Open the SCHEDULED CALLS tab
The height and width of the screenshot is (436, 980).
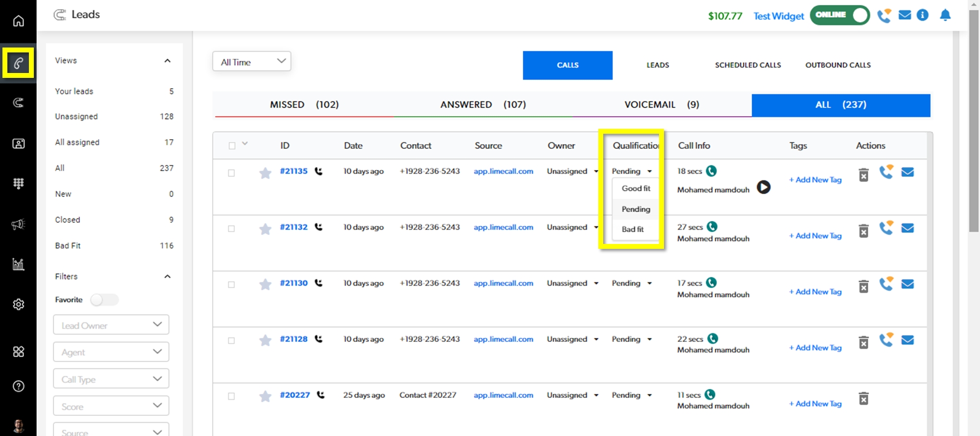click(748, 65)
